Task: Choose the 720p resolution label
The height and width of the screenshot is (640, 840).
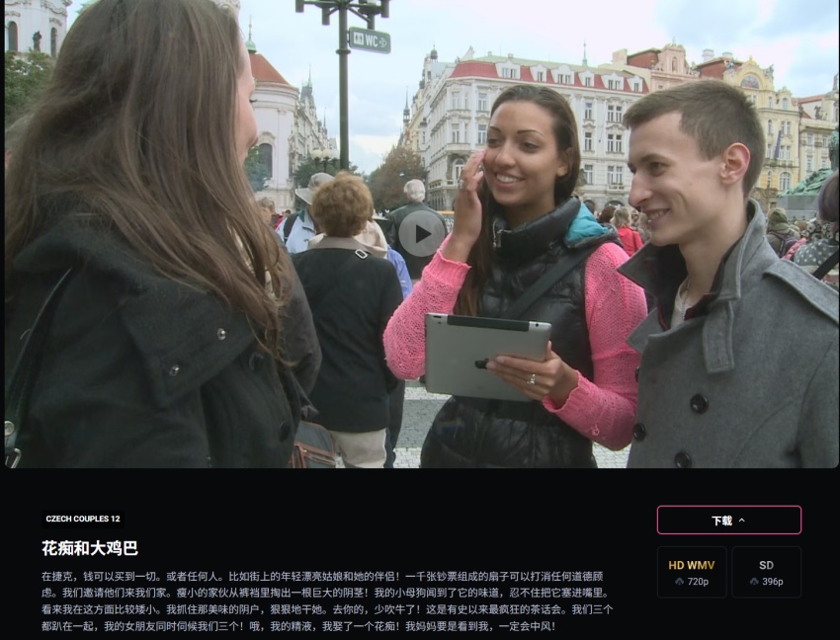Action: point(698,582)
